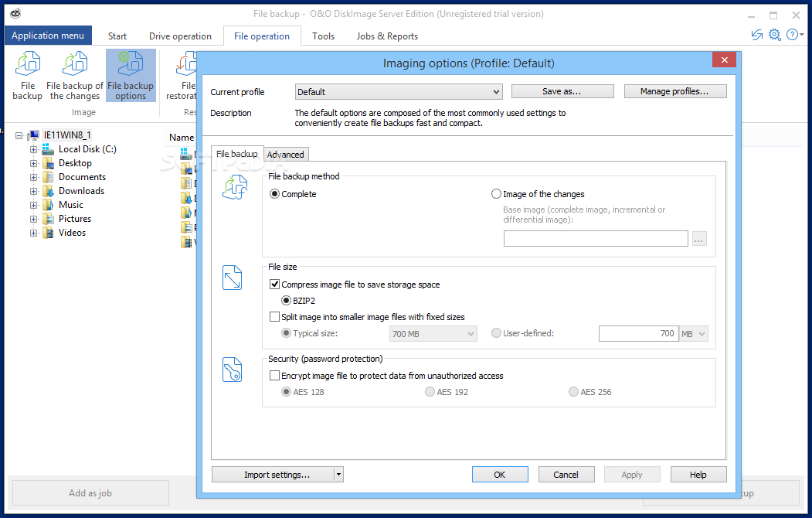812x518 pixels.
Task: Click the Music folder icon in tree
Action: point(48,205)
